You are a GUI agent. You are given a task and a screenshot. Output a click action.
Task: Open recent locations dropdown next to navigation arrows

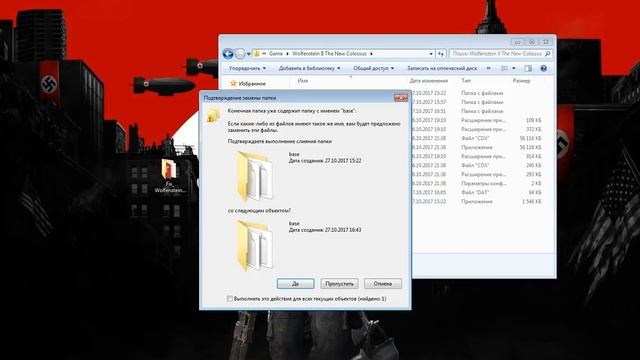[249, 54]
